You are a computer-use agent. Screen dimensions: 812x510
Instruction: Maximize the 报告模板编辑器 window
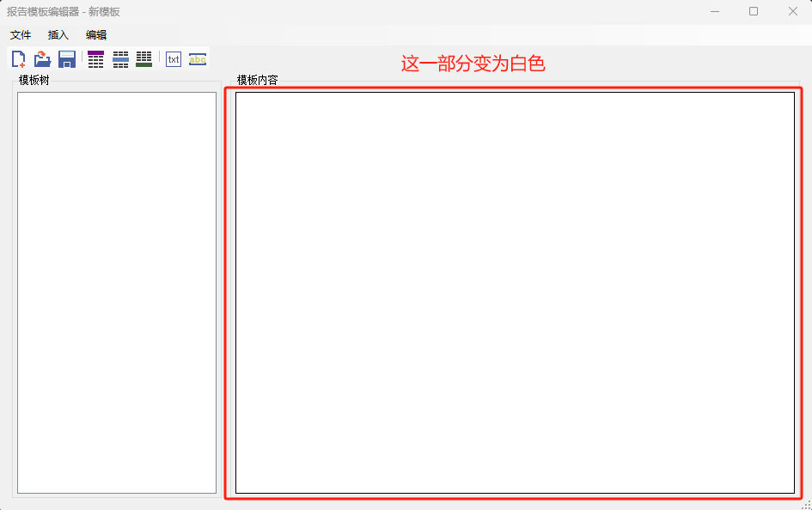[754, 11]
